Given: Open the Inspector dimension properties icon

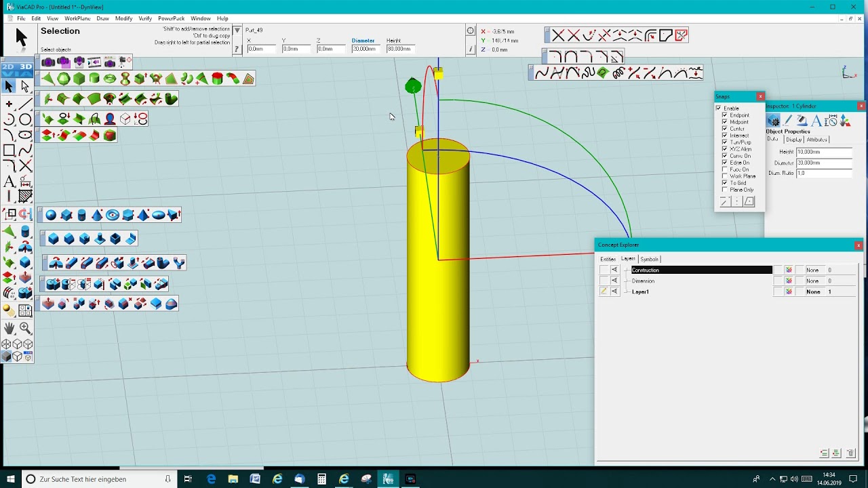Looking at the screenshot, I should (831, 121).
